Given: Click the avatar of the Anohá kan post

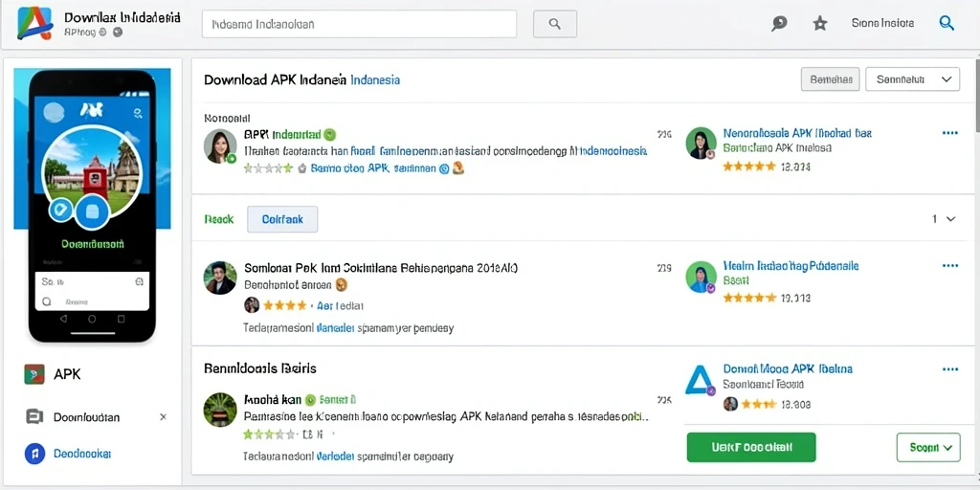Looking at the screenshot, I should pos(220,410).
